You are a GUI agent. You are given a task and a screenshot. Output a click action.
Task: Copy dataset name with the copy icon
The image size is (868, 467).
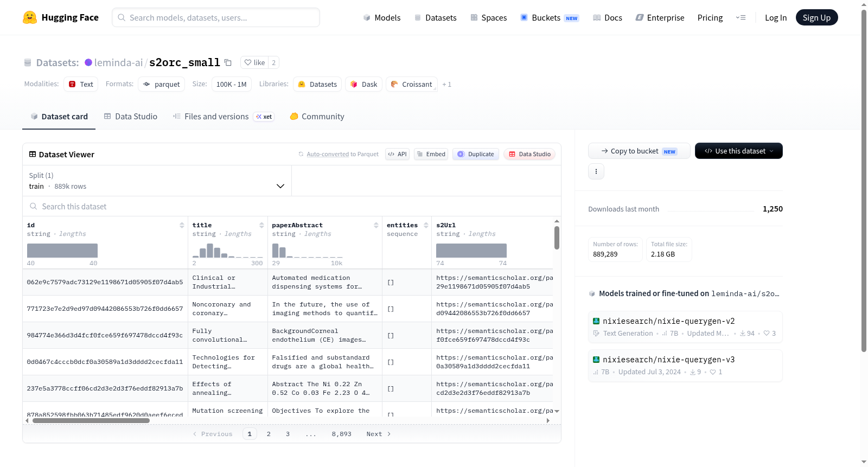228,63
